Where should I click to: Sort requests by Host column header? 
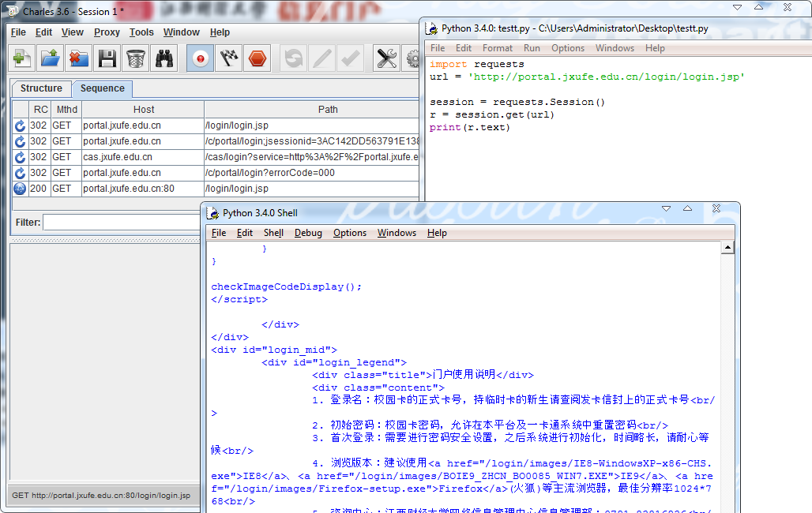[143, 110]
